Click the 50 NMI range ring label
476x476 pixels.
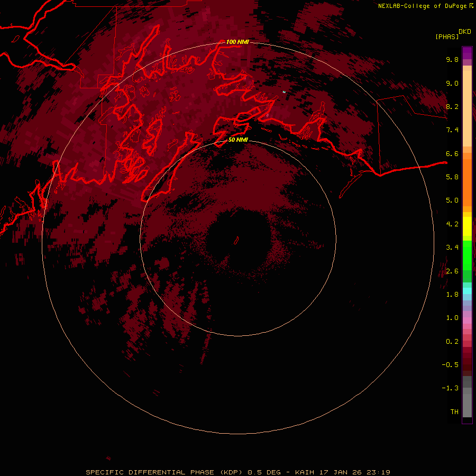point(238,140)
